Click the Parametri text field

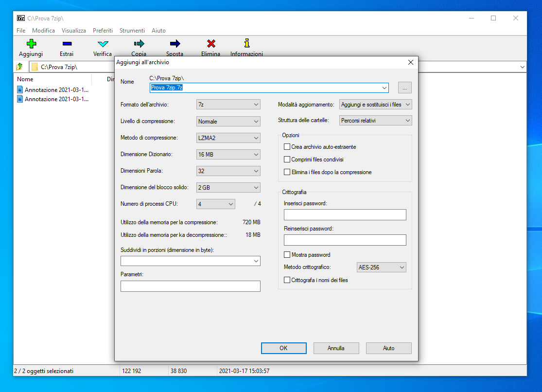point(191,286)
